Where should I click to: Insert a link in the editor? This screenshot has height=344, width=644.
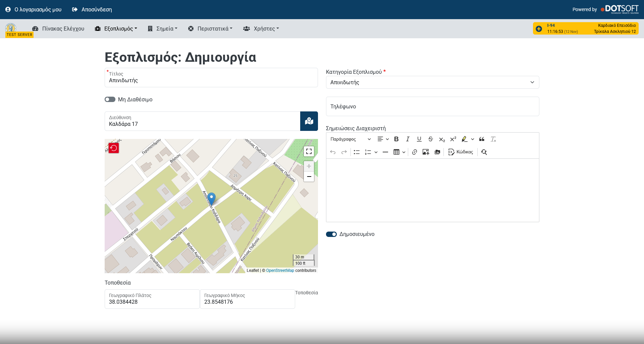click(x=415, y=152)
